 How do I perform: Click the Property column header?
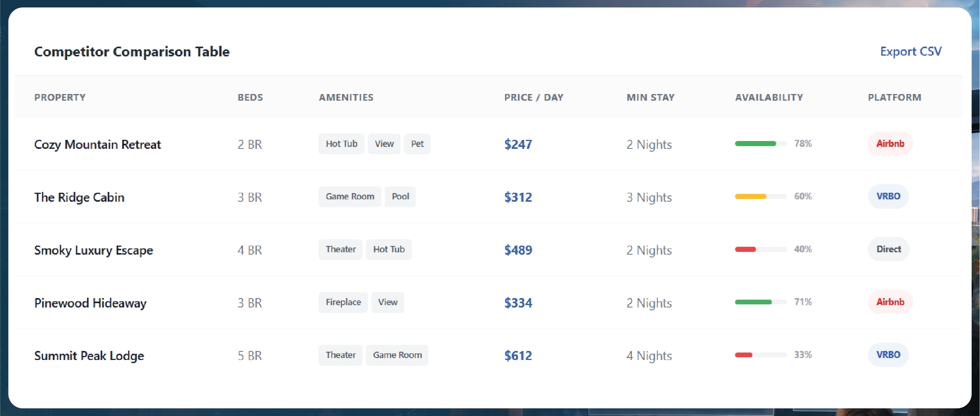coord(60,97)
